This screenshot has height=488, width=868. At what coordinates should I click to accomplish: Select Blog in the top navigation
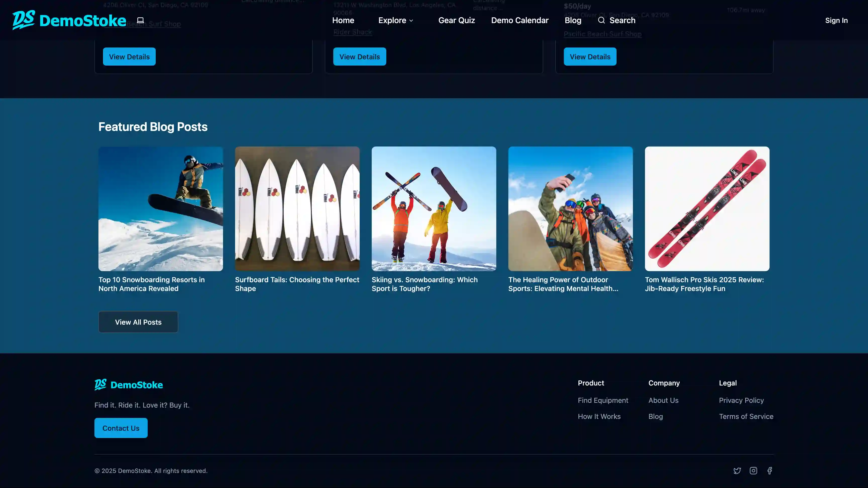(x=572, y=20)
